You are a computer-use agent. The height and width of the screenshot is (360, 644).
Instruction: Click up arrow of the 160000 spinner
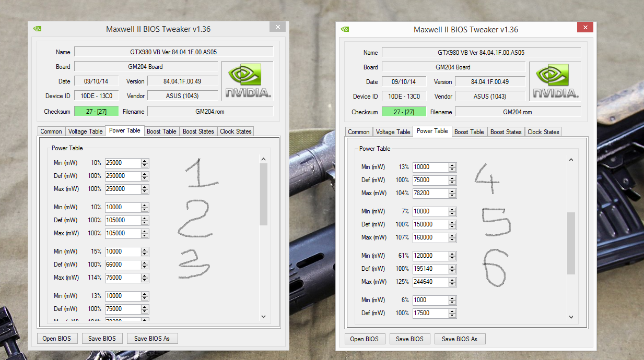point(452,235)
